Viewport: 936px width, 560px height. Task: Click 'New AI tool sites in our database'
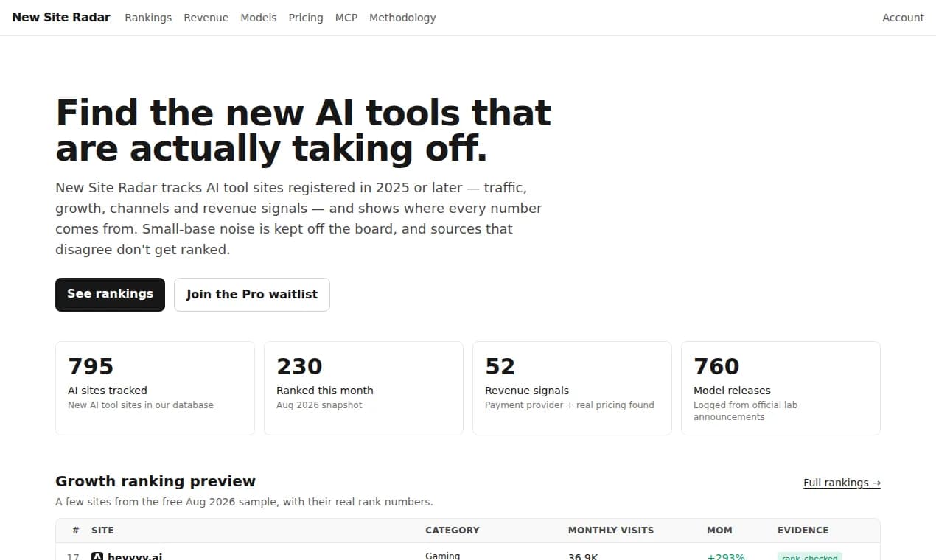pos(141,405)
